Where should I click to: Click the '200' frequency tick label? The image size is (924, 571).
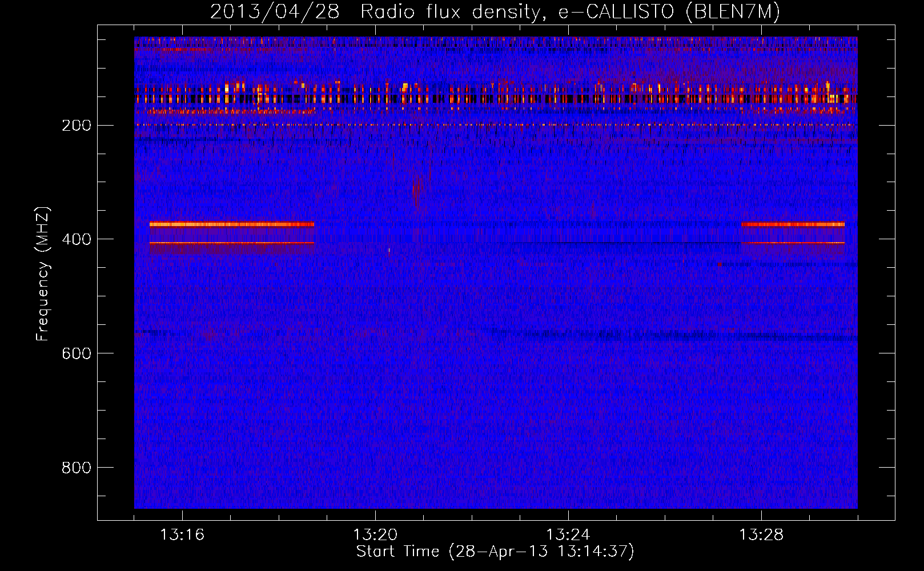[x=76, y=125]
